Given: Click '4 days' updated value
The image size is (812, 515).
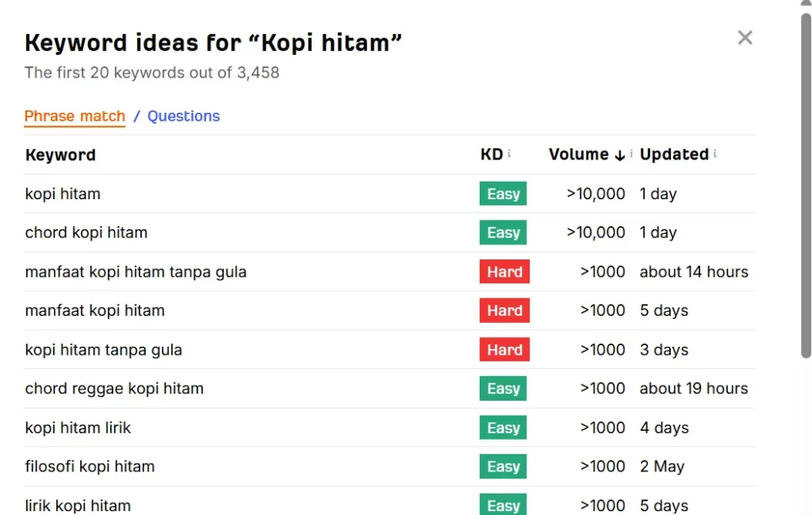Looking at the screenshot, I should point(664,428).
